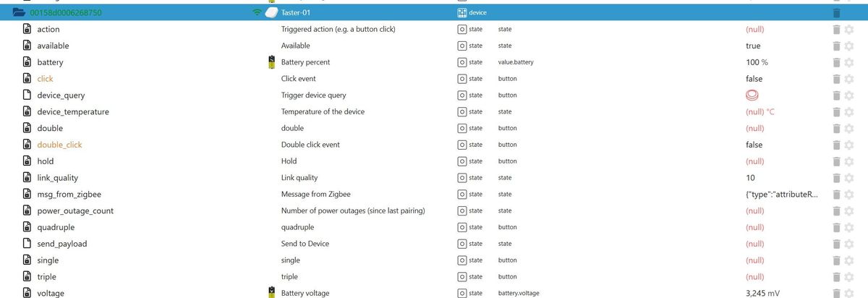
Task: Click the false value of click state
Action: point(754,79)
